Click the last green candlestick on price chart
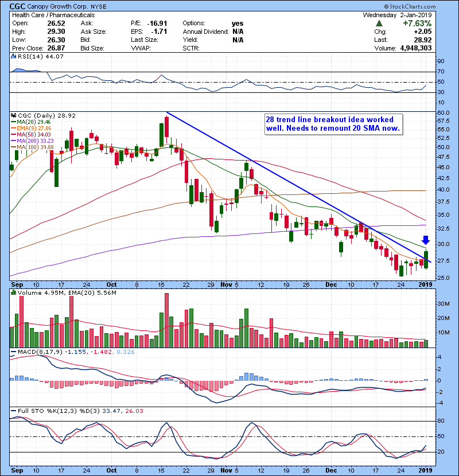Screen dimensions: 459x476 (x=426, y=260)
